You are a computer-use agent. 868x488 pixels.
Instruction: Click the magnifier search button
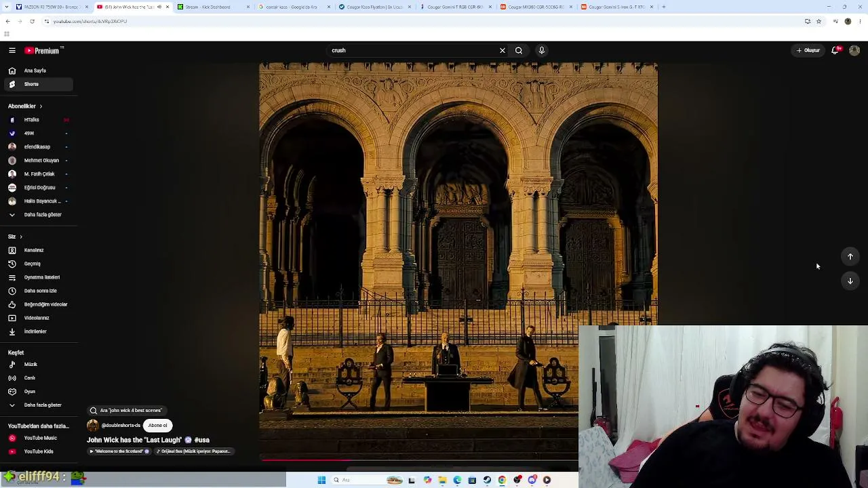click(519, 50)
